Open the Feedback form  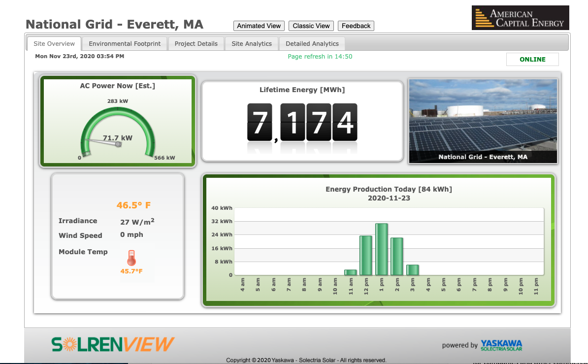click(x=356, y=26)
